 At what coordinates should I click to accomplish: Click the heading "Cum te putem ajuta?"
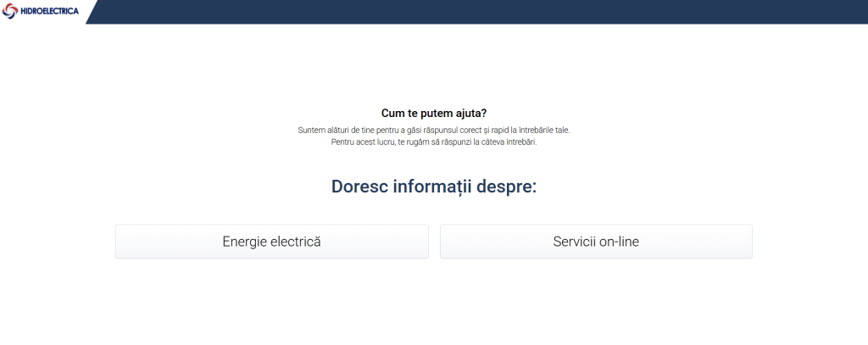click(434, 114)
